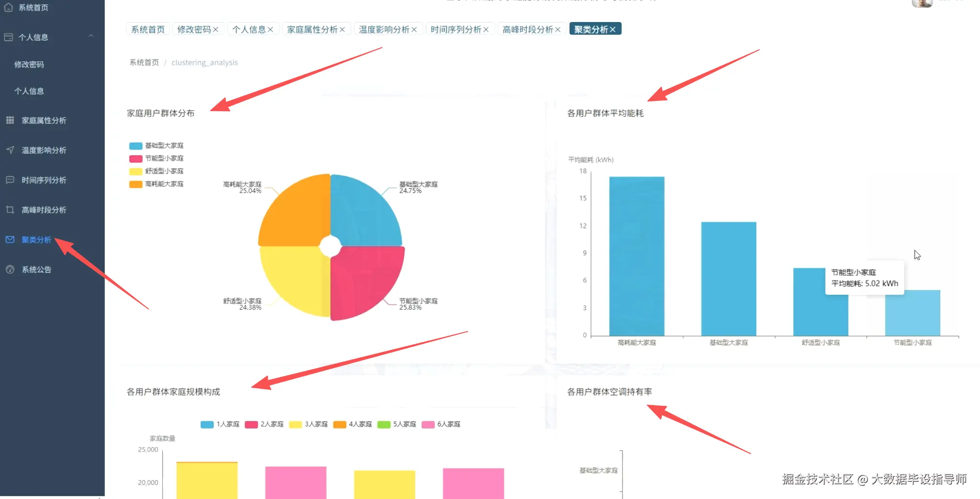980x499 pixels.
Task: Switch to the 系统首页 tab
Action: coord(148,29)
